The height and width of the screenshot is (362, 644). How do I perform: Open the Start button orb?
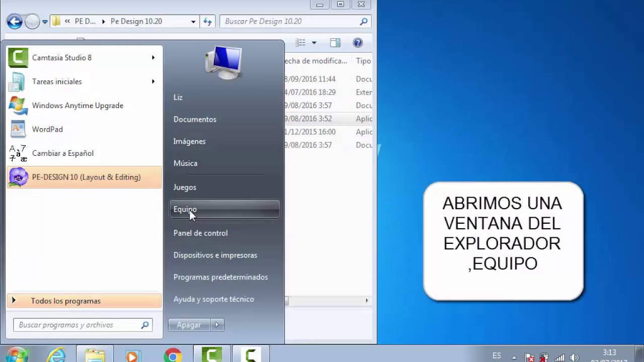pos(17,356)
